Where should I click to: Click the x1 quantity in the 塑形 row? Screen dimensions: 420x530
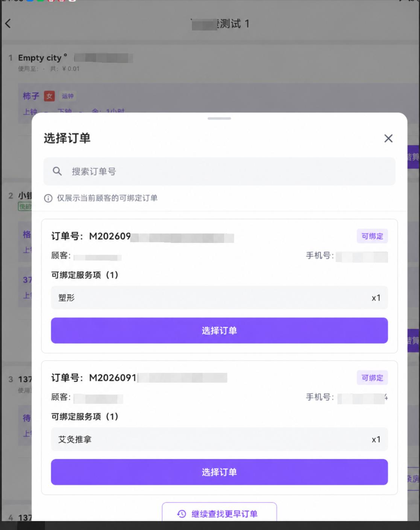pyautogui.click(x=376, y=298)
